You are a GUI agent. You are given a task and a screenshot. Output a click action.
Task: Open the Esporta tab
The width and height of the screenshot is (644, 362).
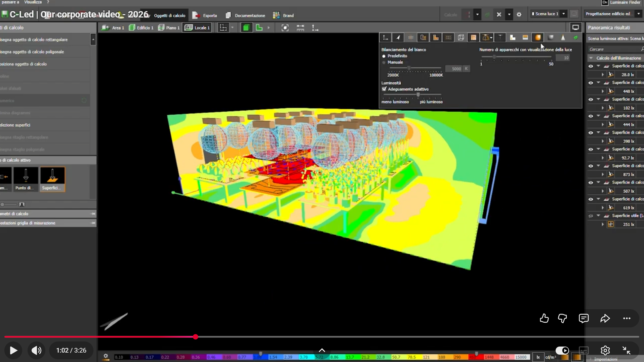(x=205, y=15)
